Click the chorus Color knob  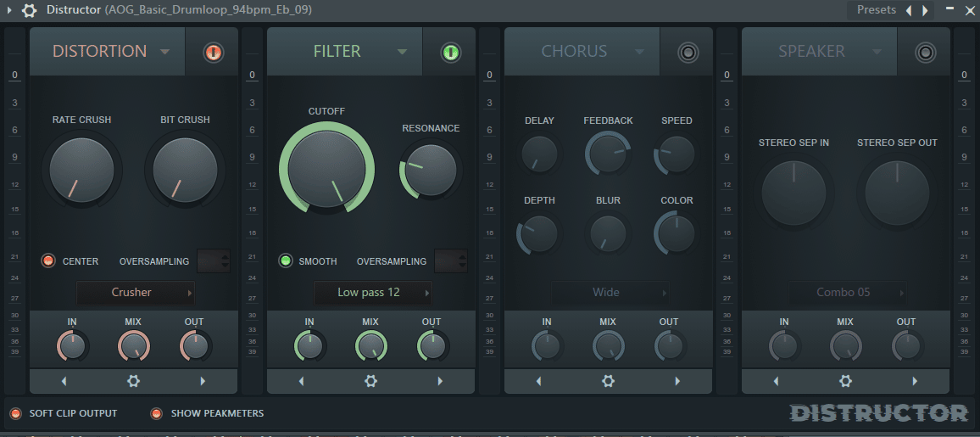677,233
